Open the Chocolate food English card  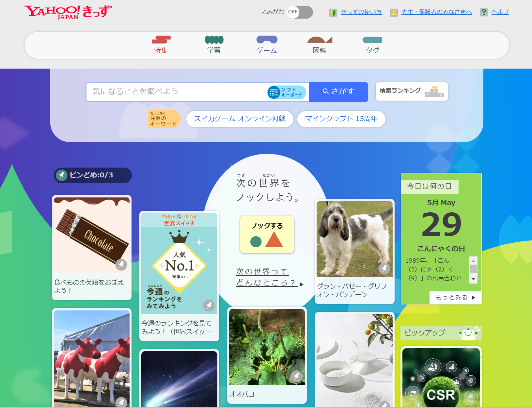pyautogui.click(x=92, y=235)
